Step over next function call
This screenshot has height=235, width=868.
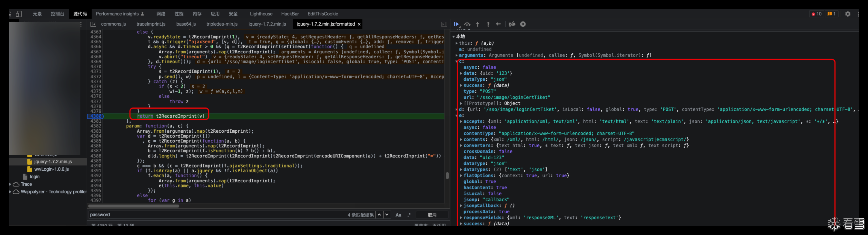[467, 24]
